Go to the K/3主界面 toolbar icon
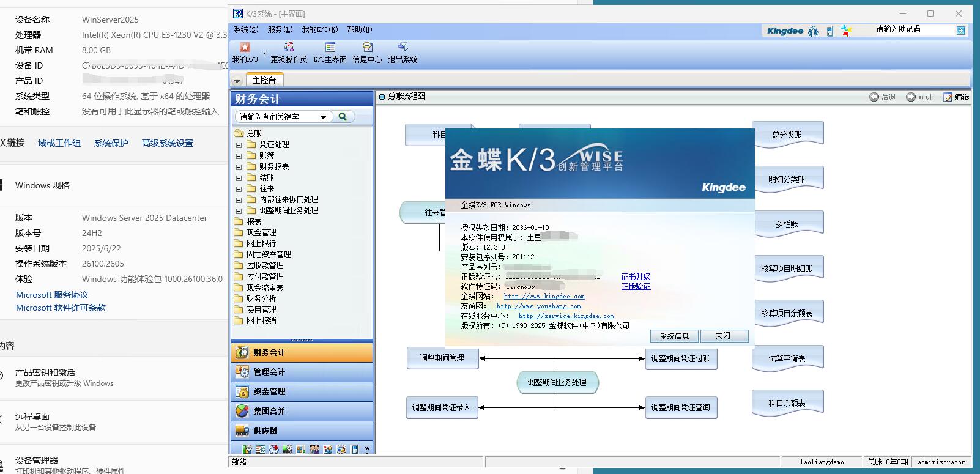The height and width of the screenshot is (474, 980). pyautogui.click(x=330, y=53)
